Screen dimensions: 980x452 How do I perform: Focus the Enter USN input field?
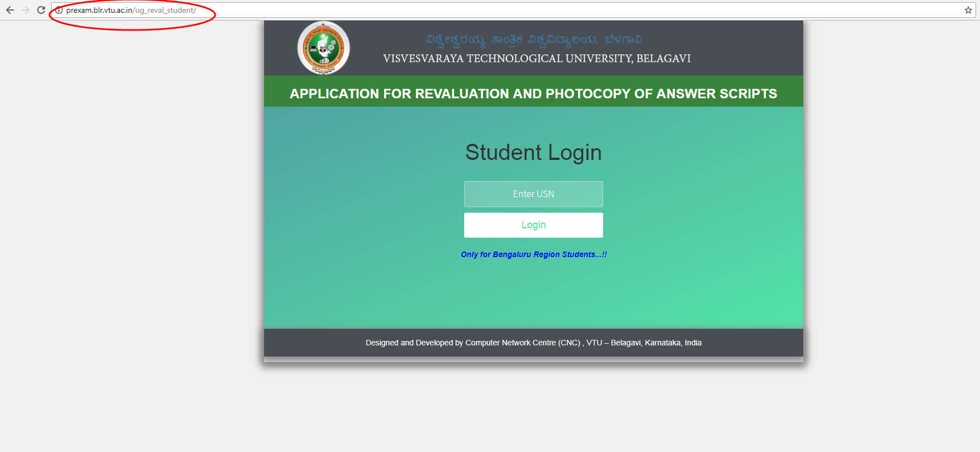tap(534, 194)
